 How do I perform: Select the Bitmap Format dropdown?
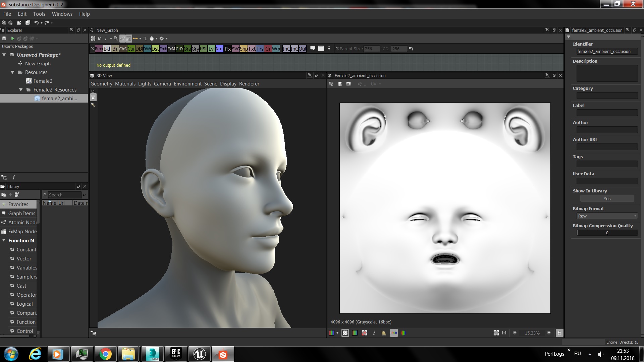[x=607, y=216]
